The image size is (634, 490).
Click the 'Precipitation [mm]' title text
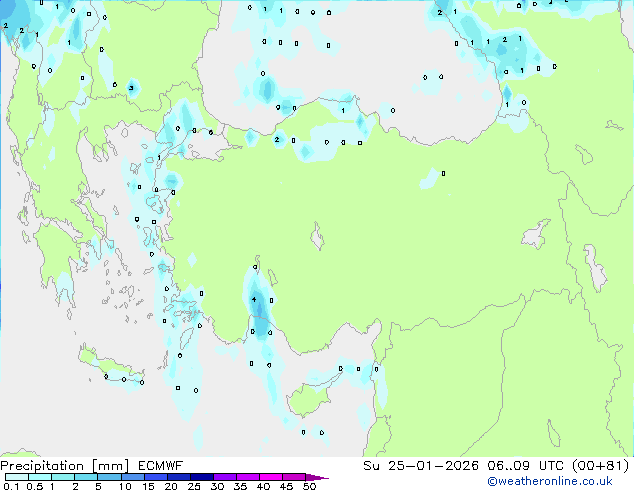[x=65, y=466]
